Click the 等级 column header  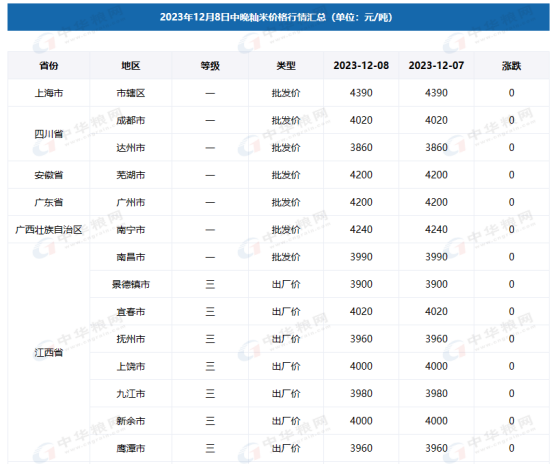pos(210,65)
